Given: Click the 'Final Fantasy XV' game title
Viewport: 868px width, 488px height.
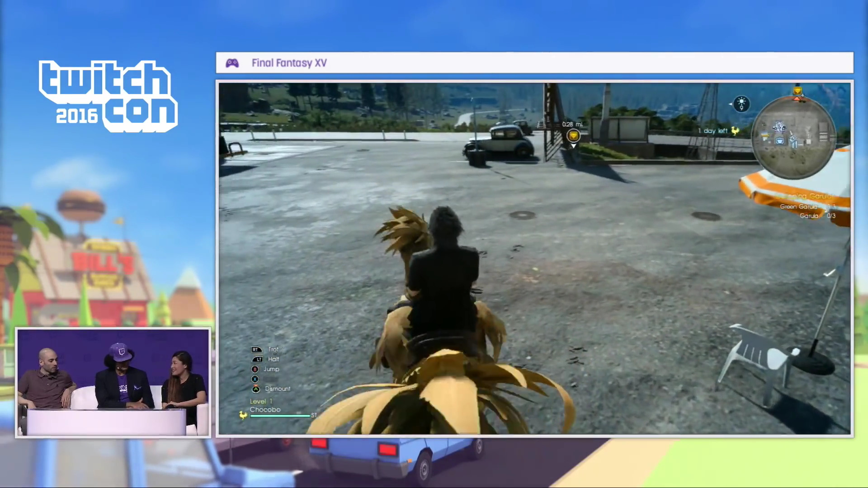Looking at the screenshot, I should point(289,63).
